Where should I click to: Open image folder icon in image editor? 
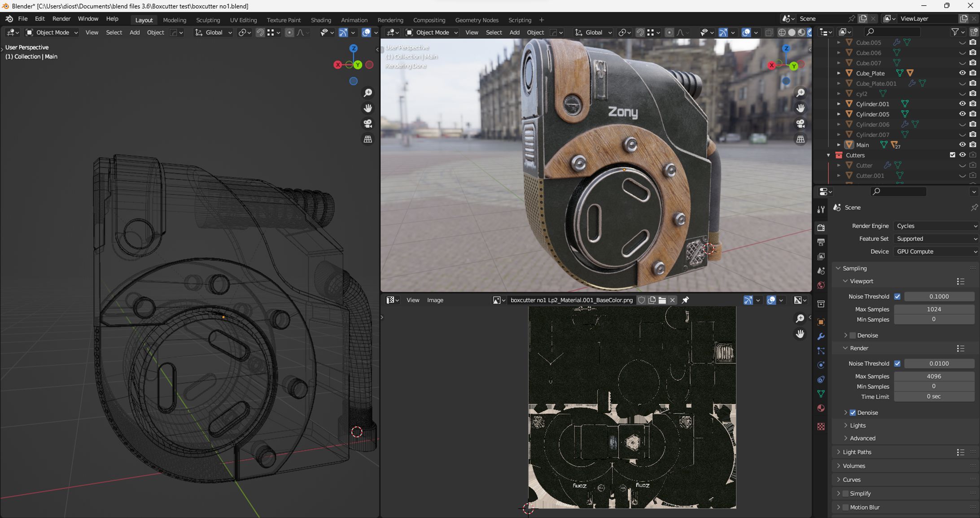click(x=662, y=300)
